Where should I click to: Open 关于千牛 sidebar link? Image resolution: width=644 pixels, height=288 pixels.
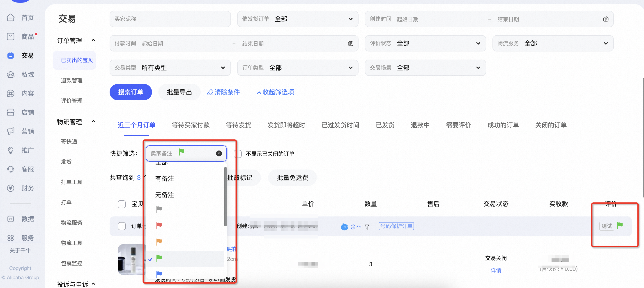pyautogui.click(x=20, y=251)
